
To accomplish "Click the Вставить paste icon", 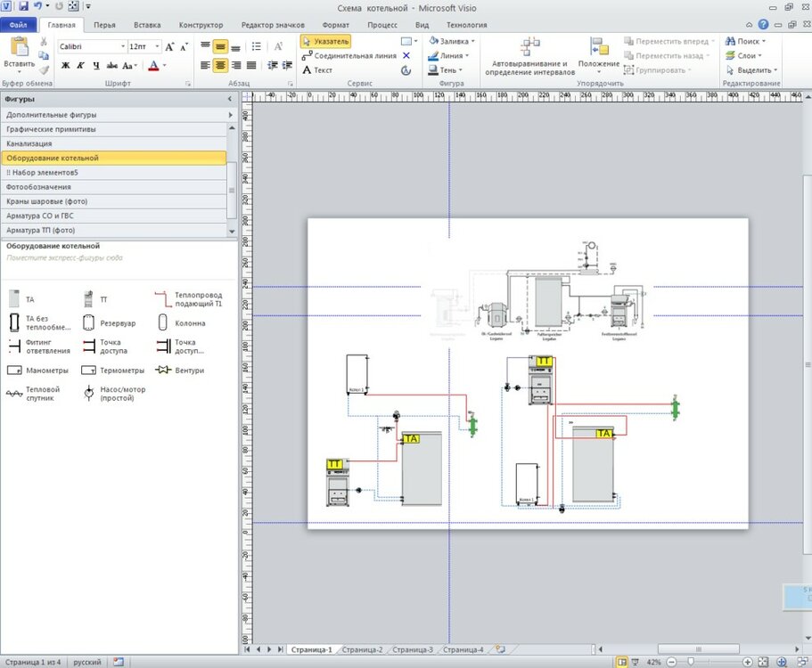I will point(19,48).
